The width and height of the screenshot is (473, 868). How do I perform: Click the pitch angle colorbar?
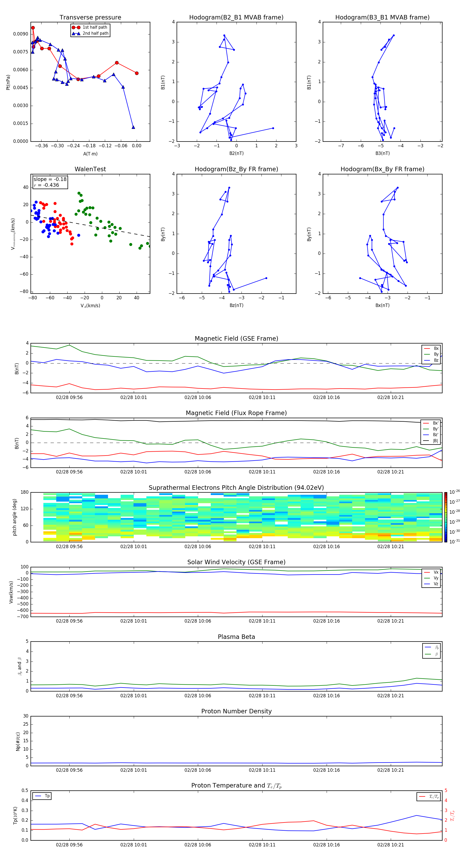[x=446, y=517]
